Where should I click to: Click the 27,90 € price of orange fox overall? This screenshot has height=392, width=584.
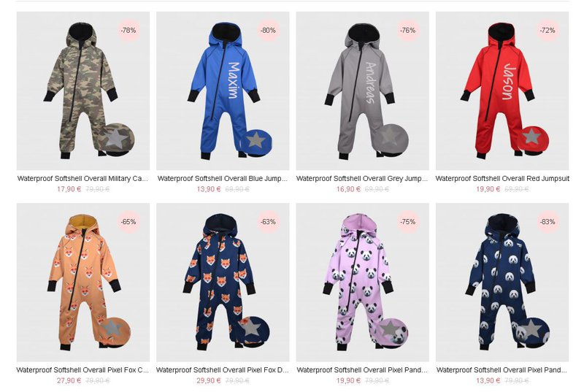[x=69, y=380]
